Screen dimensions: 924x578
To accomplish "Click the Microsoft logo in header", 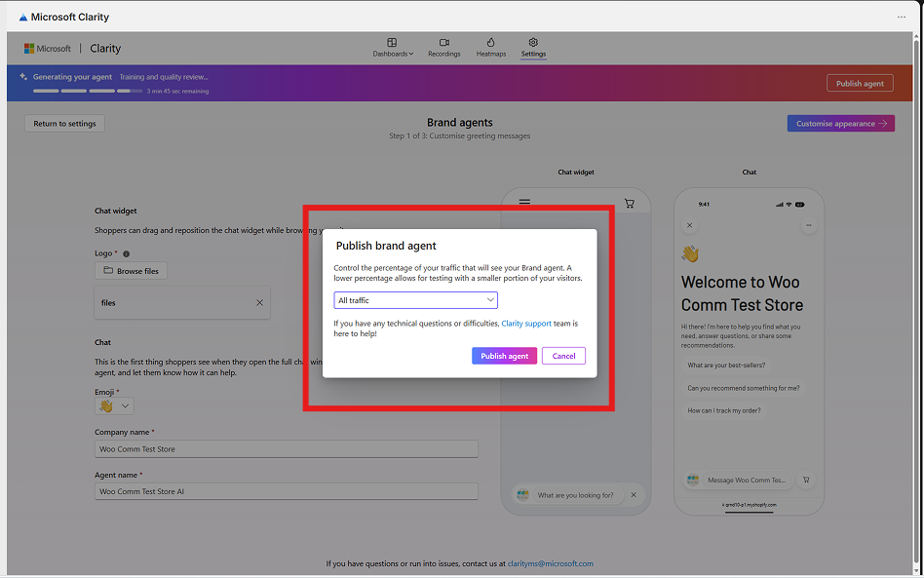I will pos(47,49).
